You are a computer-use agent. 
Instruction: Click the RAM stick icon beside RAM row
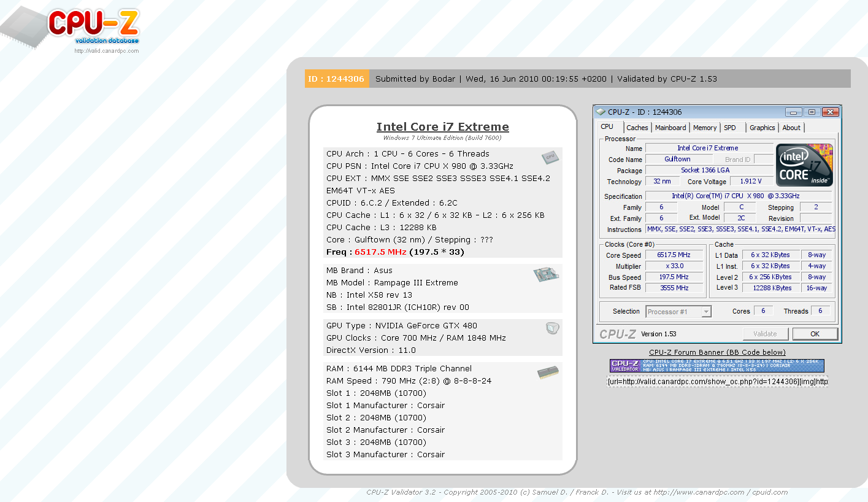pos(548,373)
